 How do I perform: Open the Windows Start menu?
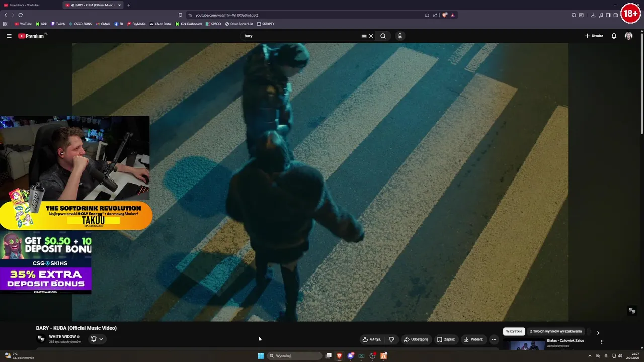[261, 356]
